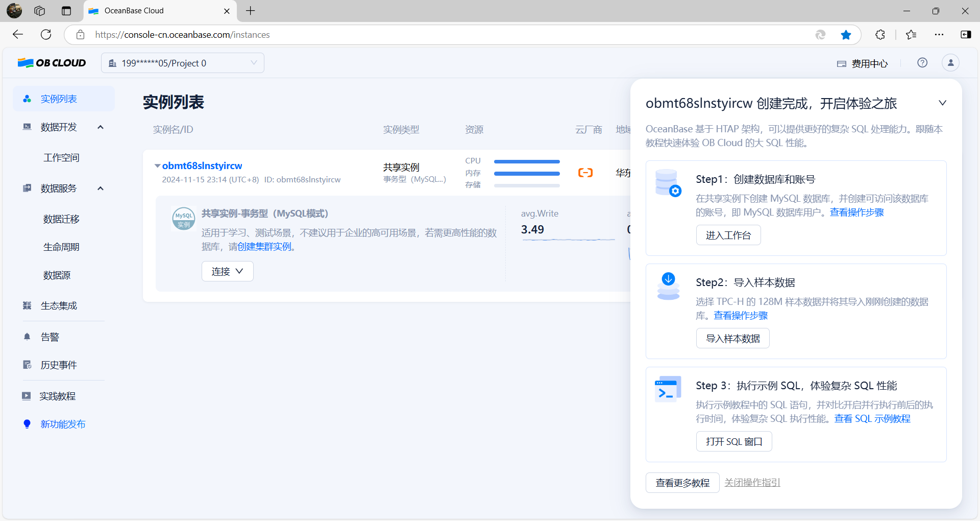
Task: Open Step2 查看操作步骤 link
Action: tap(741, 316)
